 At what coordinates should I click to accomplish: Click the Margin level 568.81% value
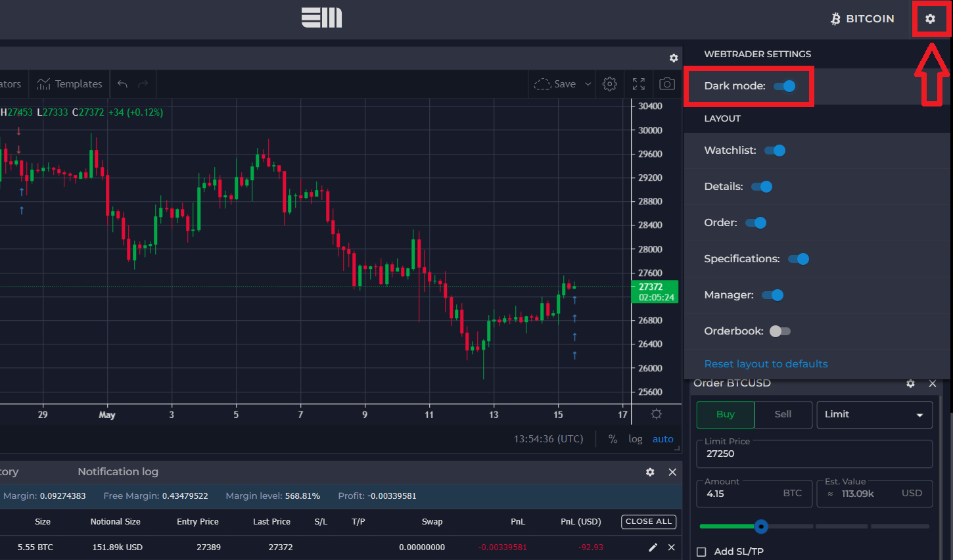click(302, 496)
